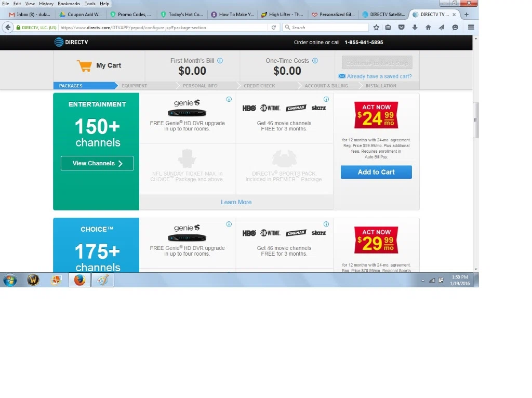Viewport: 532px width, 398px height.
Task: Show info for One-Time Costs
Action: (x=315, y=61)
